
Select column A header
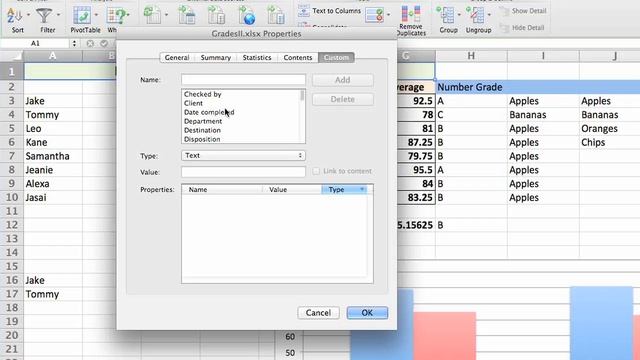53,56
